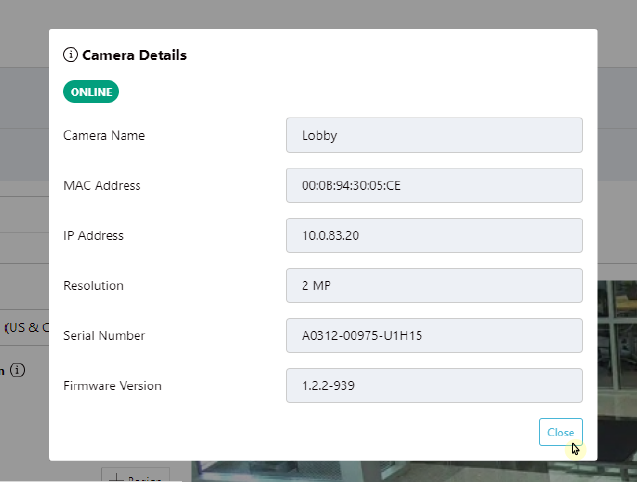Click the Firmware Version field 1.2.2-939
Image resolution: width=637 pixels, height=482 pixels.
(434, 385)
